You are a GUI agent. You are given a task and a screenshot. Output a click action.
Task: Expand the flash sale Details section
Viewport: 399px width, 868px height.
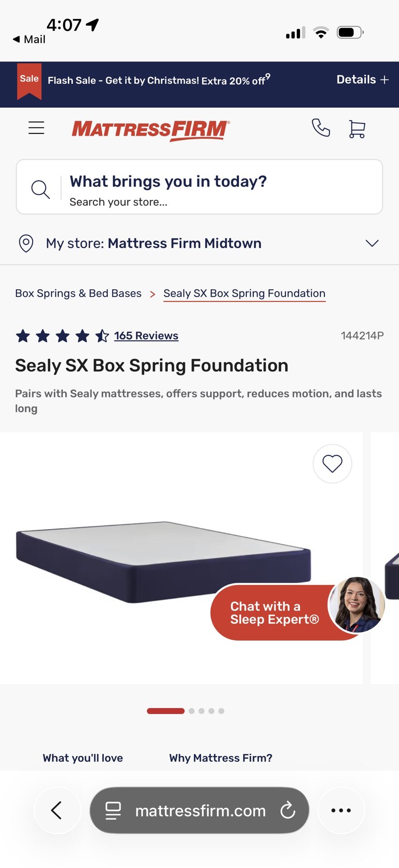coord(362,80)
